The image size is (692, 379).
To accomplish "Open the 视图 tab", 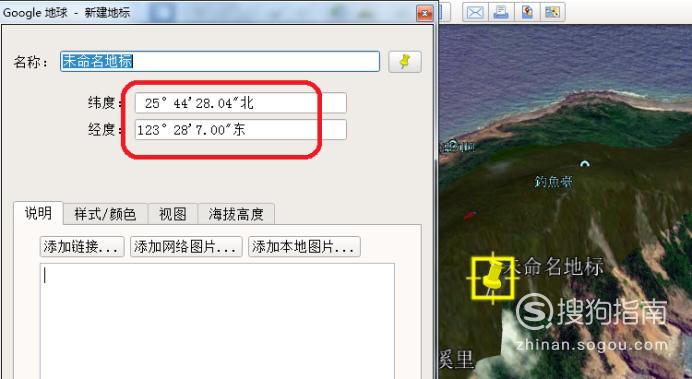I will [173, 214].
